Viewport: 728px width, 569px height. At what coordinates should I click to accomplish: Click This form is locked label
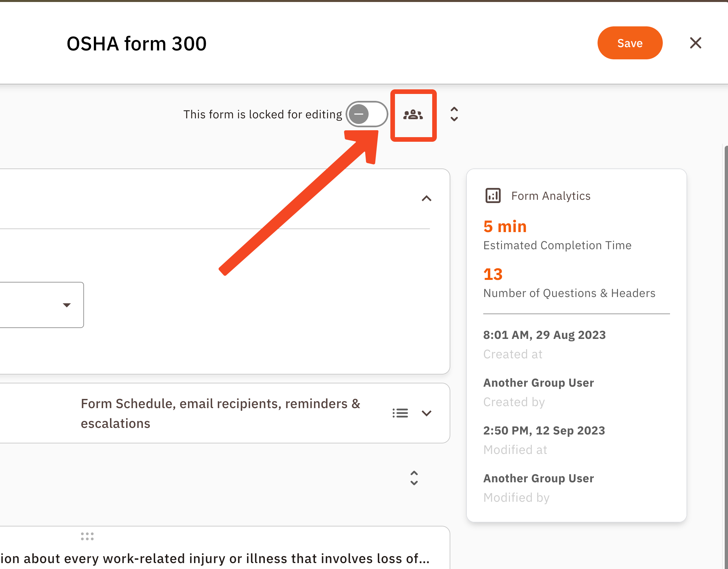pos(262,114)
